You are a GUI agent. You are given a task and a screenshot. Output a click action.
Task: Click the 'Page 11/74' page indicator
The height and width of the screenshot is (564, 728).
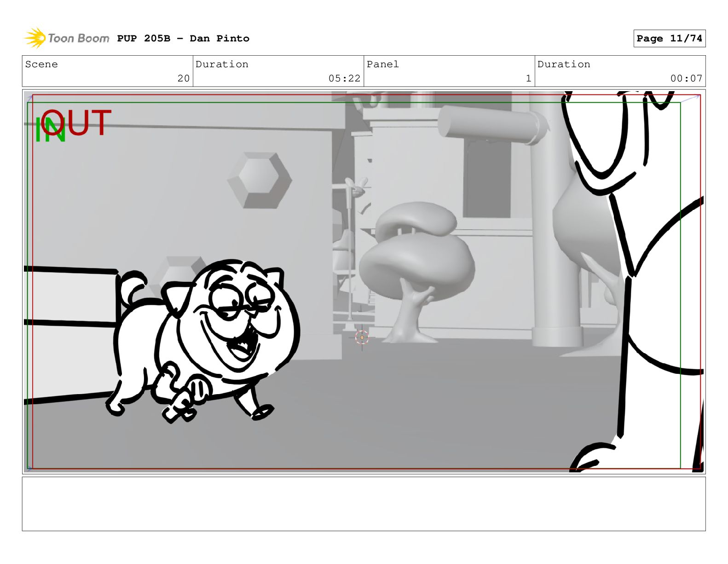tap(669, 39)
